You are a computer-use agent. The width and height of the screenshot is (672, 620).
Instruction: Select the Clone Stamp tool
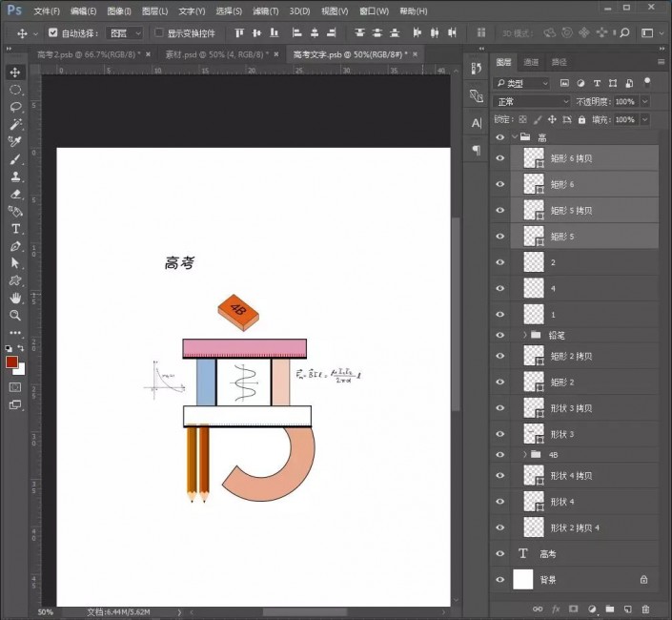pyautogui.click(x=15, y=176)
